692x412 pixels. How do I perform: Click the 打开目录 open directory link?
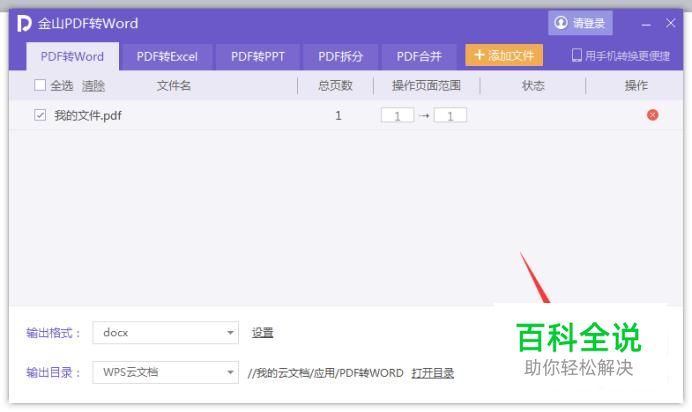coord(432,373)
